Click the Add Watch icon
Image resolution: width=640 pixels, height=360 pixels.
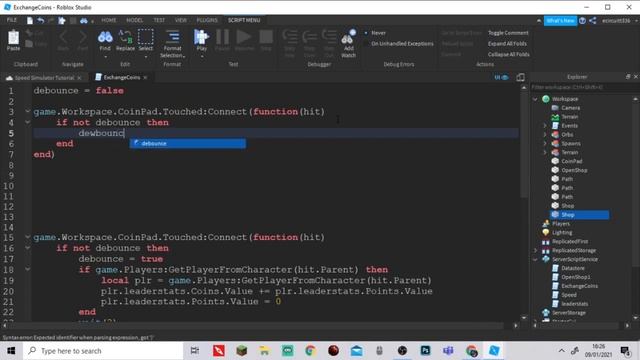(348, 38)
